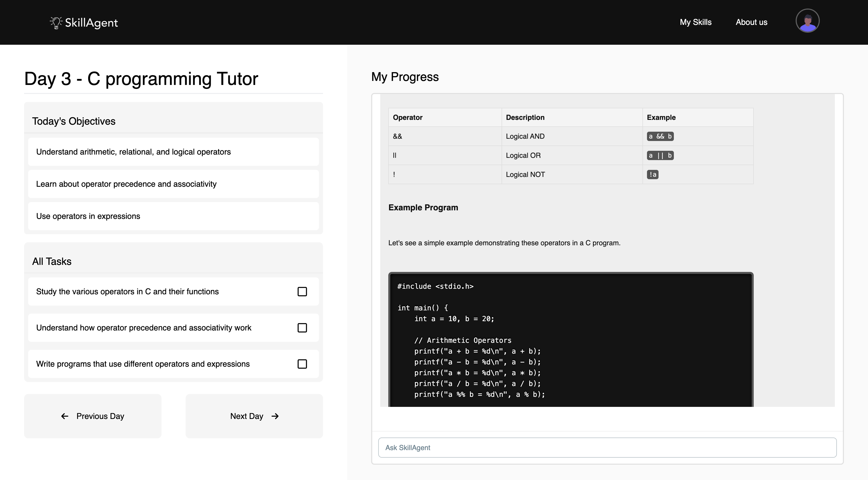Click the SkillAgent brand name text
Screen dimensions: 868x480
[x=91, y=23]
